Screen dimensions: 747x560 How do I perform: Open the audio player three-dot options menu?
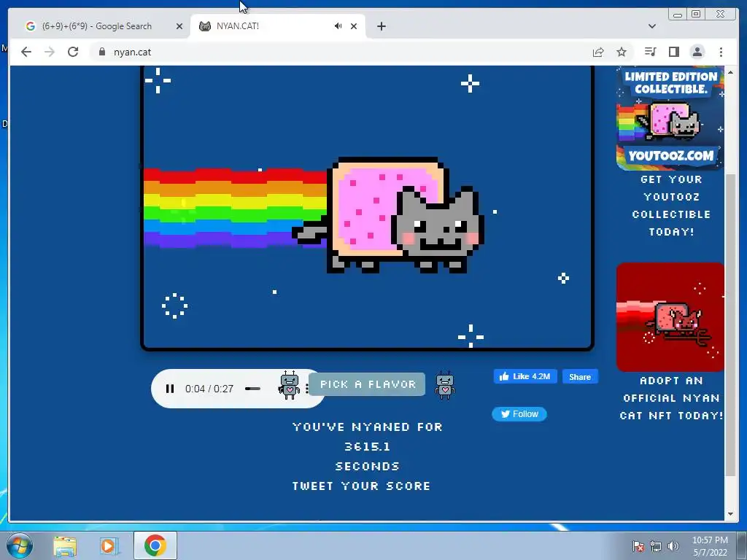pos(307,389)
